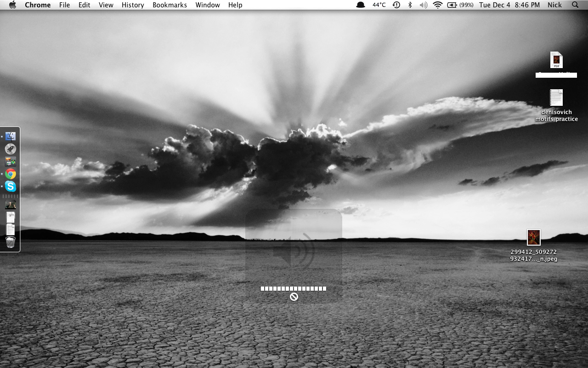Select the PDF file on the desktop
This screenshot has width=588, height=368.
coord(556,60)
